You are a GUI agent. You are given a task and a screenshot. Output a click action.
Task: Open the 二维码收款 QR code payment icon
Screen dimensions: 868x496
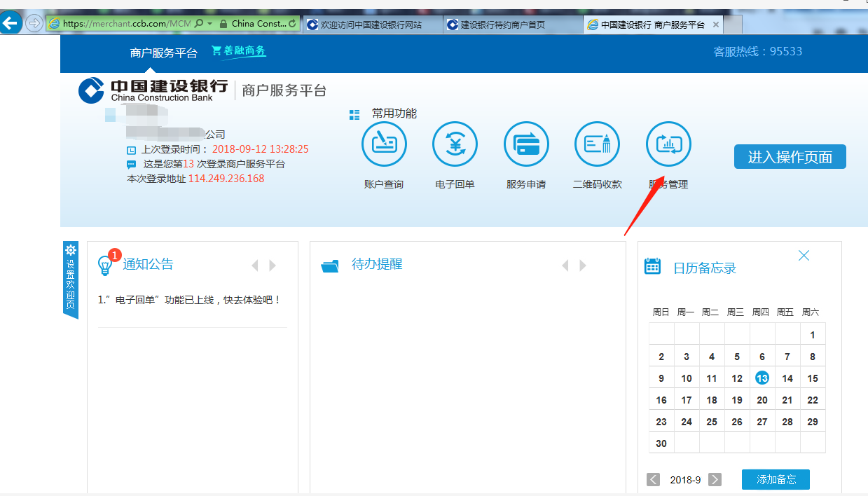(597, 145)
